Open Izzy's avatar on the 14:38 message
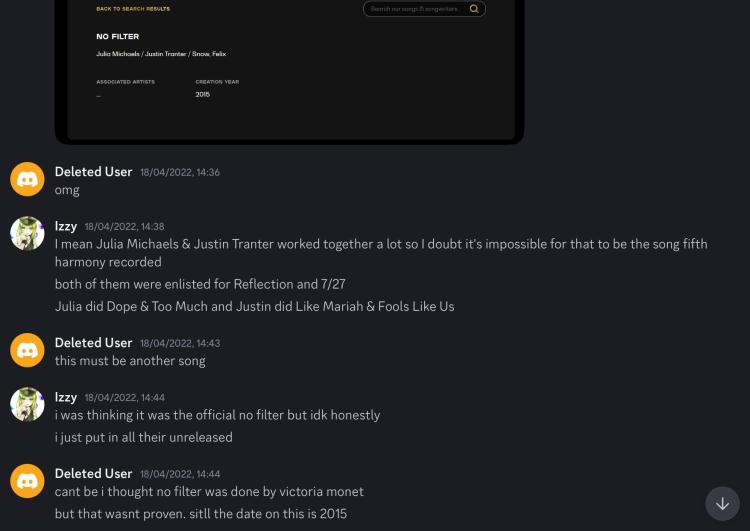Screen dimensions: 750x531 coord(27,233)
